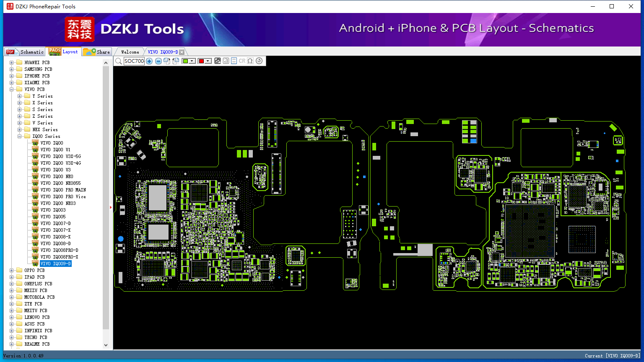Click the cloud folder icon on Share tab
Viewport: 644px width, 362px height.
click(89, 52)
